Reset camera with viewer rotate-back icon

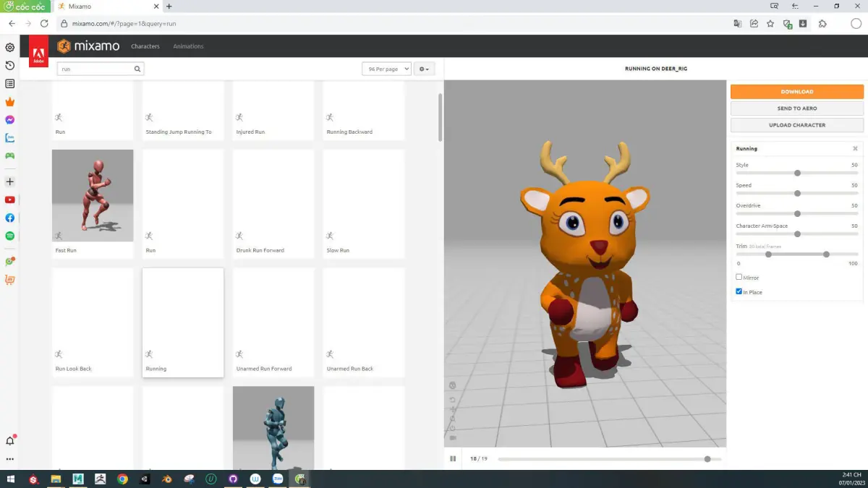(x=453, y=400)
